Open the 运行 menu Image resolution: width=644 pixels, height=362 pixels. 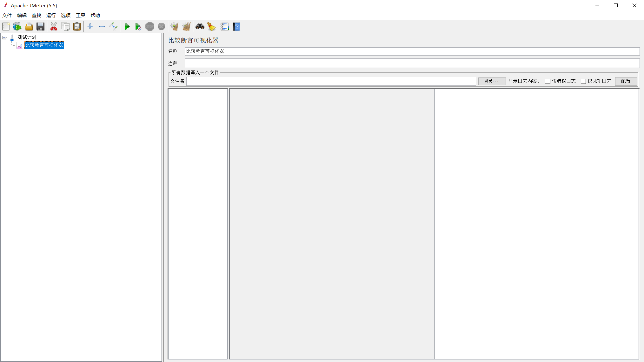pyautogui.click(x=51, y=16)
